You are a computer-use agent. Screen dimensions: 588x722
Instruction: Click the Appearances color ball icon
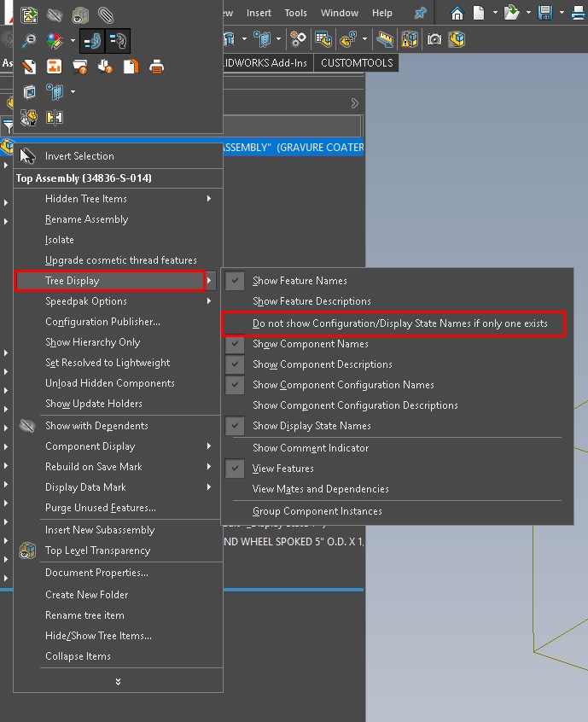54,40
